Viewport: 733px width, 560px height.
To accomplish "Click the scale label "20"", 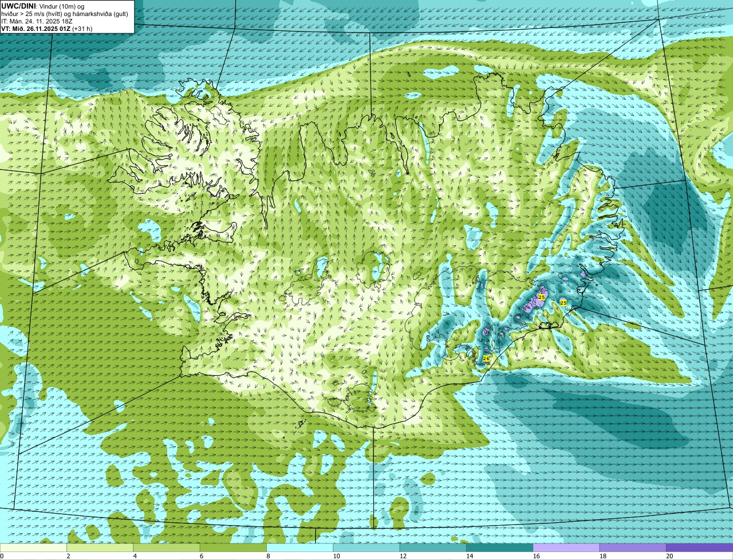I will 669,556.
